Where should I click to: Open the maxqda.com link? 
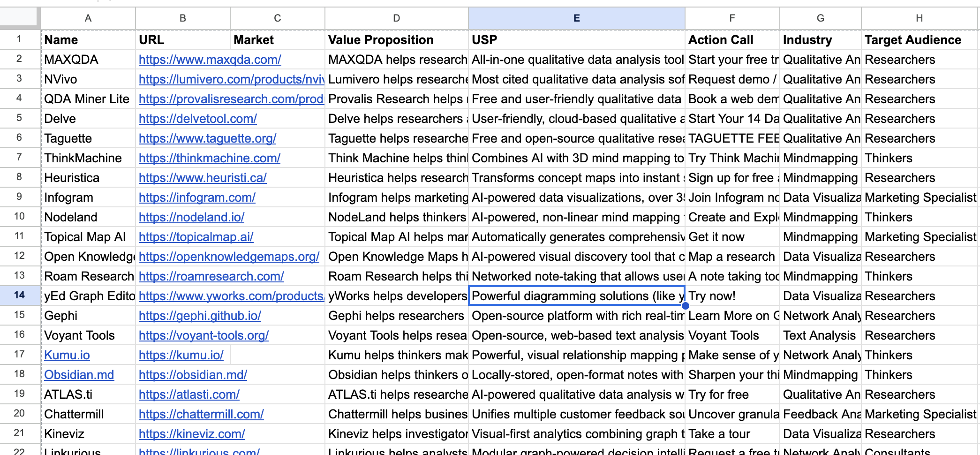pos(210,60)
